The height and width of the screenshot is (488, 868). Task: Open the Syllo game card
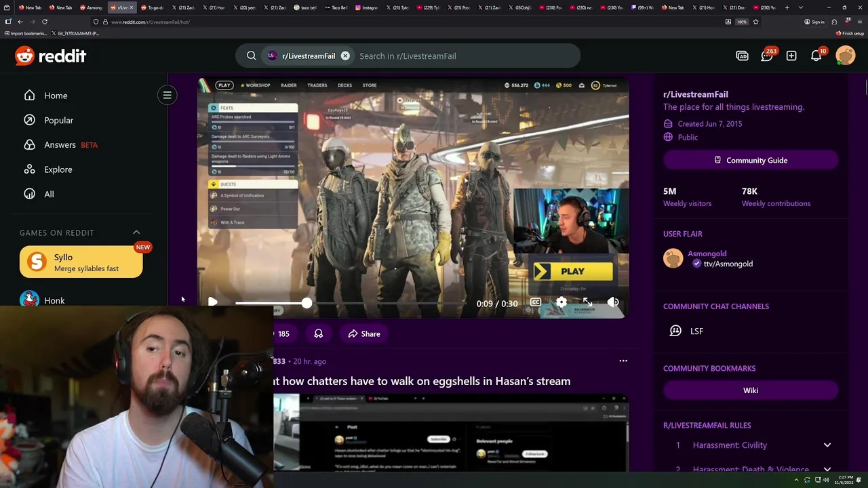tap(81, 262)
